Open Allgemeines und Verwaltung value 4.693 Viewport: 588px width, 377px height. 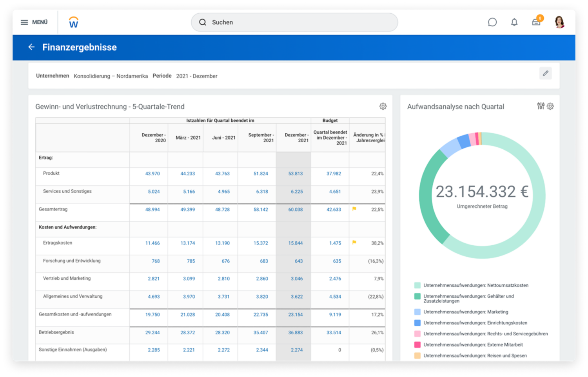coord(154,297)
